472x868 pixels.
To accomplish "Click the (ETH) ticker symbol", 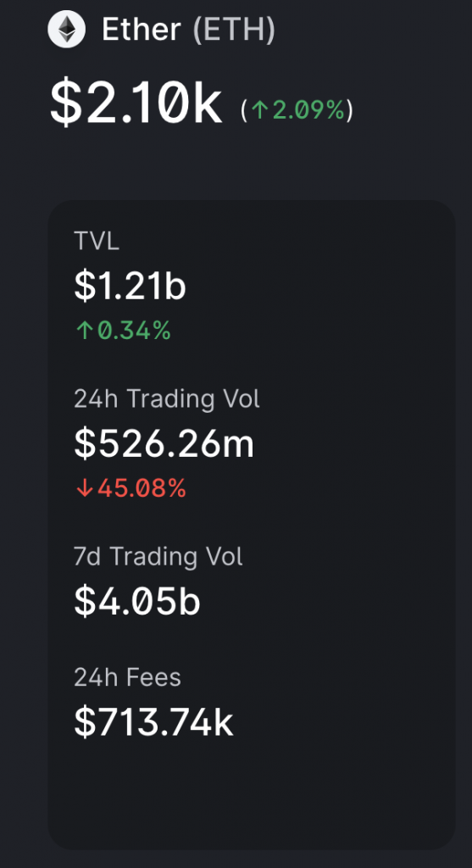I will [x=234, y=30].
